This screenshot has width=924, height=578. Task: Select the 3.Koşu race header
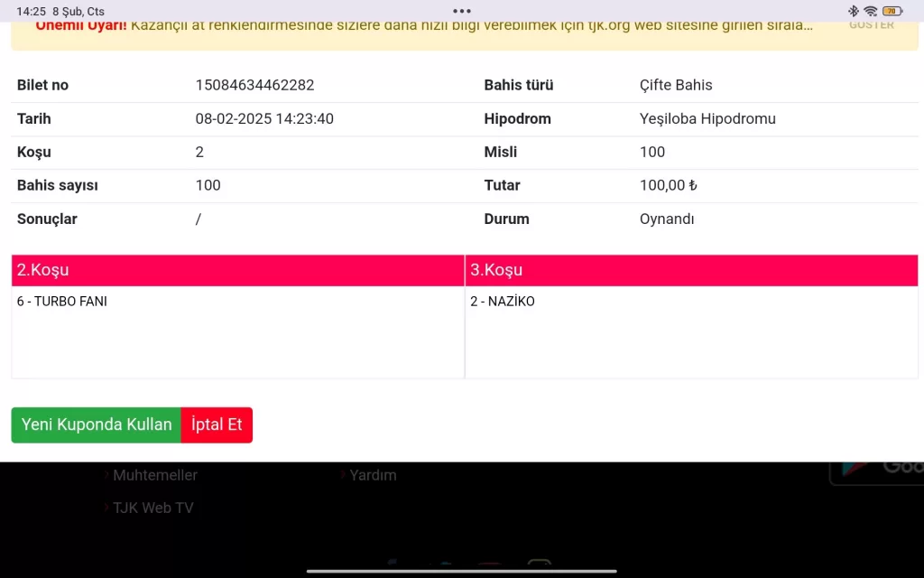[x=691, y=270]
